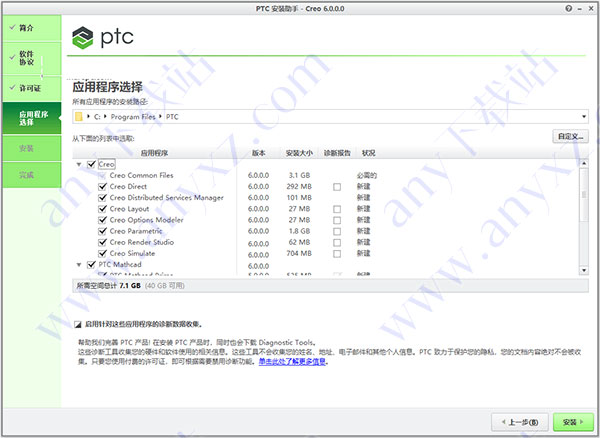Click the 版本 column header
This screenshot has height=438, width=600.
[259, 153]
